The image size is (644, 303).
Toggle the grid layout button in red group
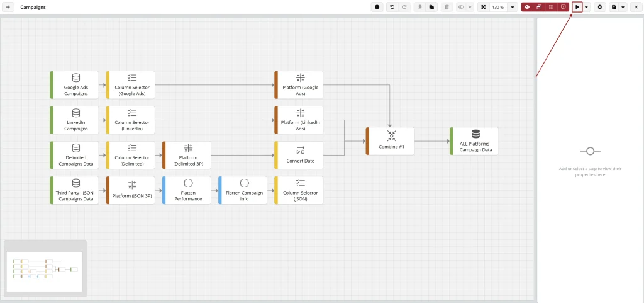click(551, 7)
